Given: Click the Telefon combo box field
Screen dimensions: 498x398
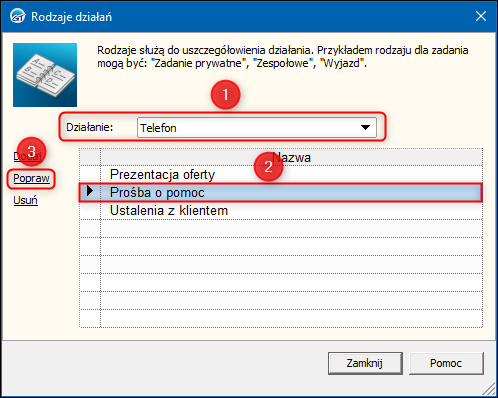Looking at the screenshot, I should click(257, 127).
